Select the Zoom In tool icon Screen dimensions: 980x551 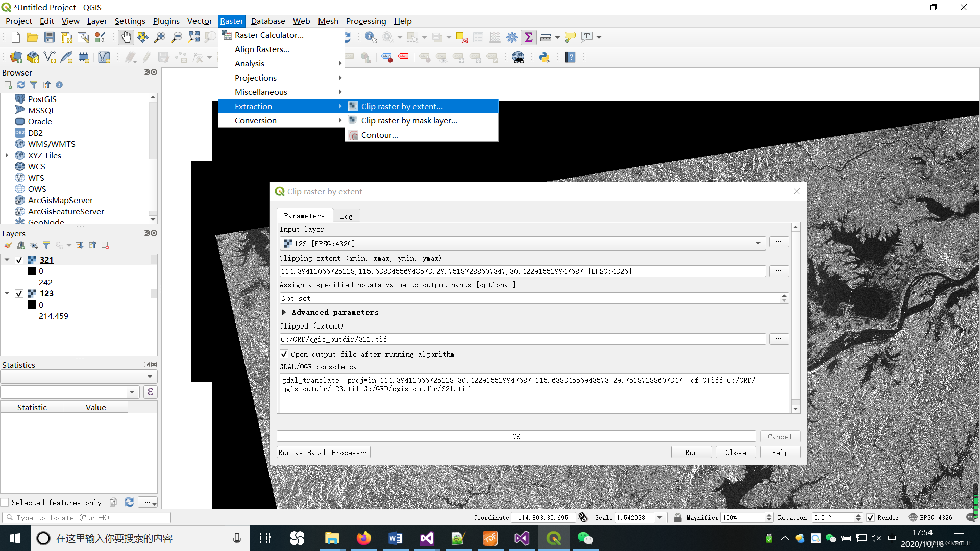coord(160,37)
